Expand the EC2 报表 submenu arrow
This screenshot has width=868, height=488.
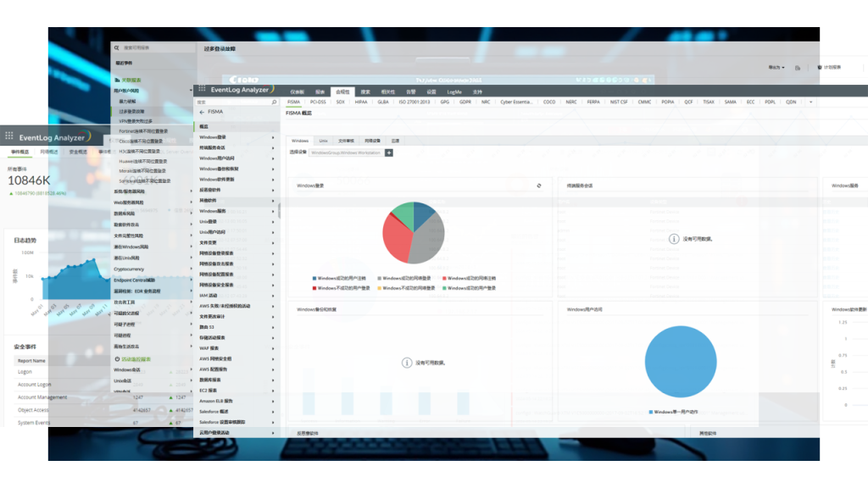point(273,391)
